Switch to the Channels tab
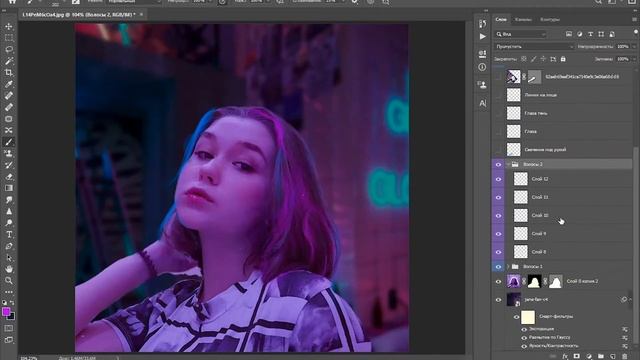The height and width of the screenshot is (360, 640). coord(523,19)
